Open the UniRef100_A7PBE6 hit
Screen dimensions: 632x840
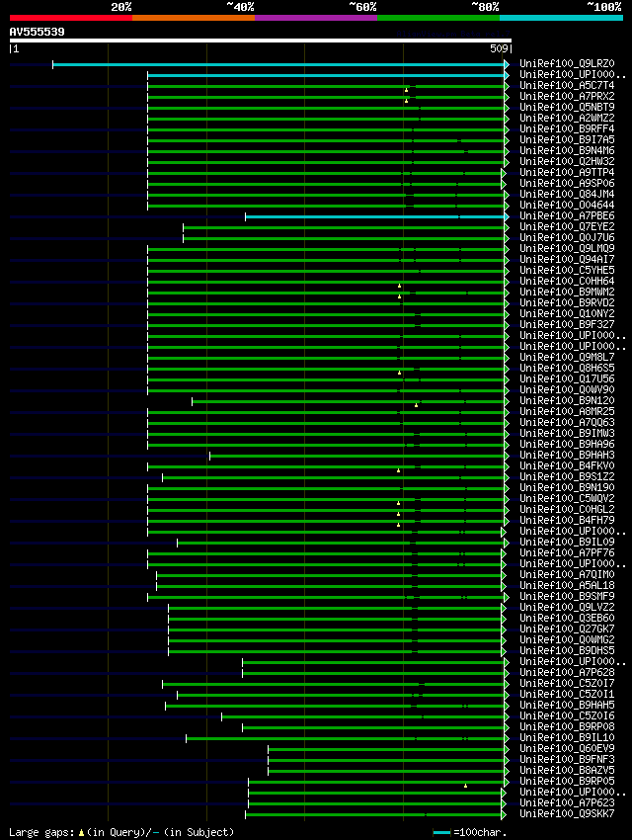(x=567, y=216)
